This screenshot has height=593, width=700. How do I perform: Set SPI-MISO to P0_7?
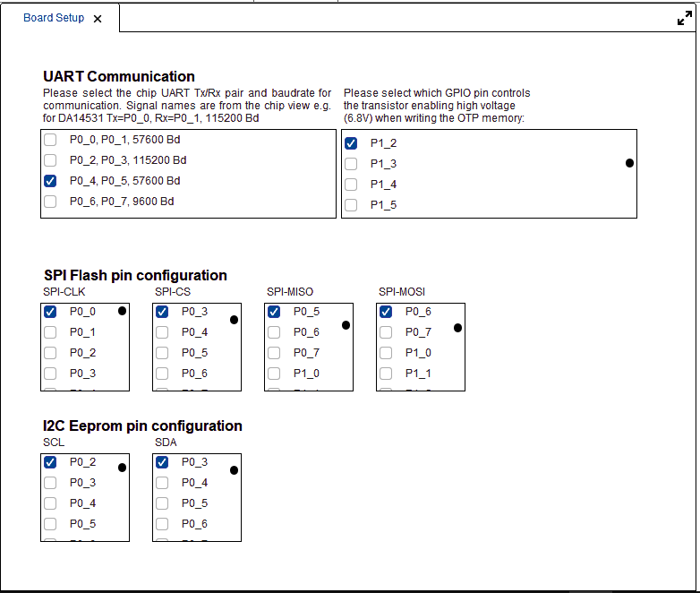coord(274,353)
